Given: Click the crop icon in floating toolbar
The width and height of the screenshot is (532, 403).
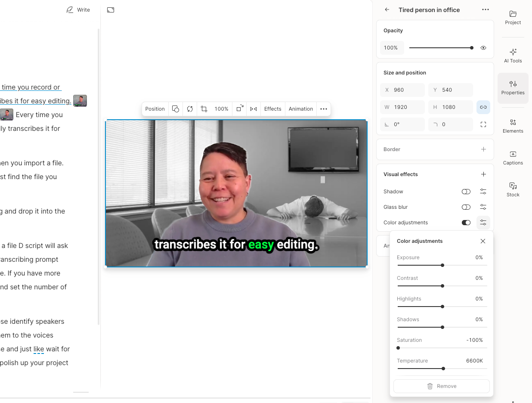Looking at the screenshot, I should tap(204, 109).
